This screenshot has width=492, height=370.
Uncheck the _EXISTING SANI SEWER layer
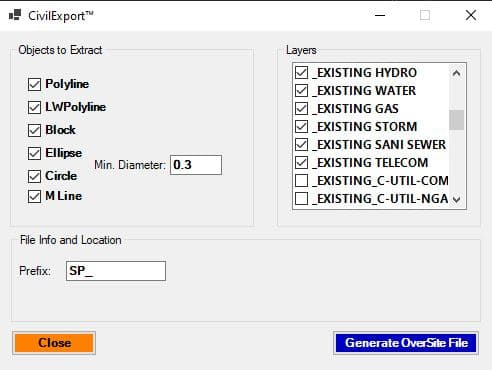tap(302, 145)
